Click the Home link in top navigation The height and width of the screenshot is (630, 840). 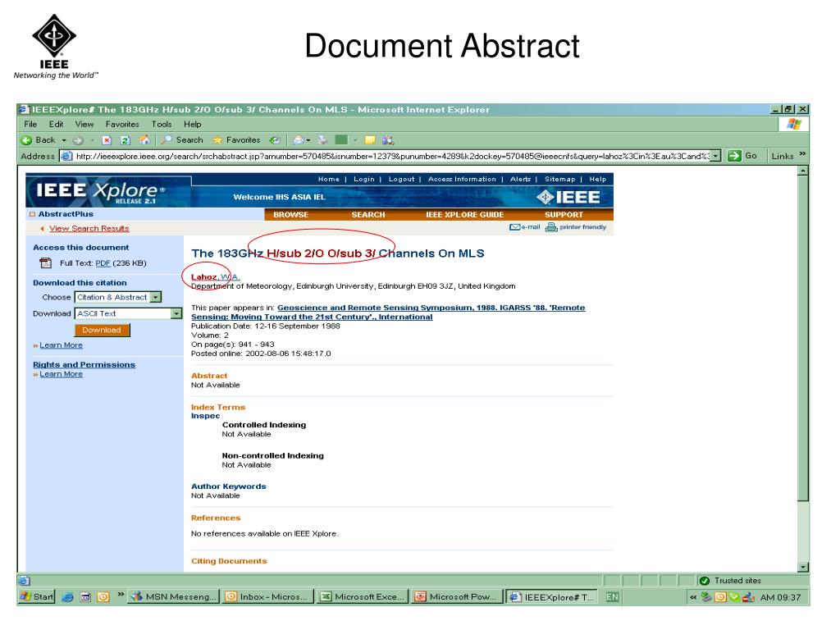point(328,180)
